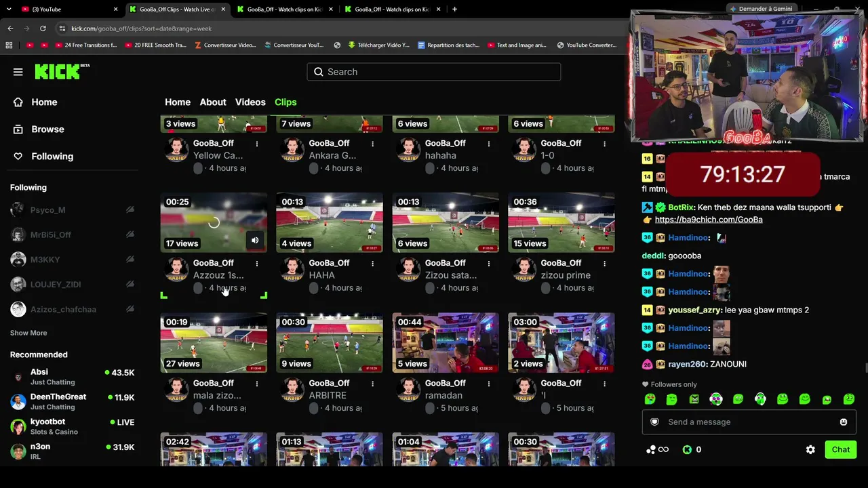This screenshot has width=868, height=488.
Task: Open options menu for 'zizou prime' clip
Action: tap(604, 264)
